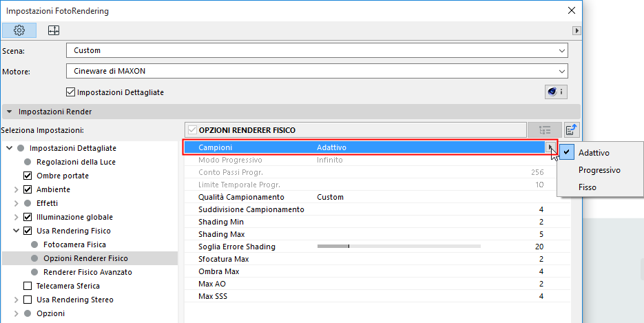The image size is (644, 323).
Task: Expand the Ambiente tree node
Action: coord(17,189)
